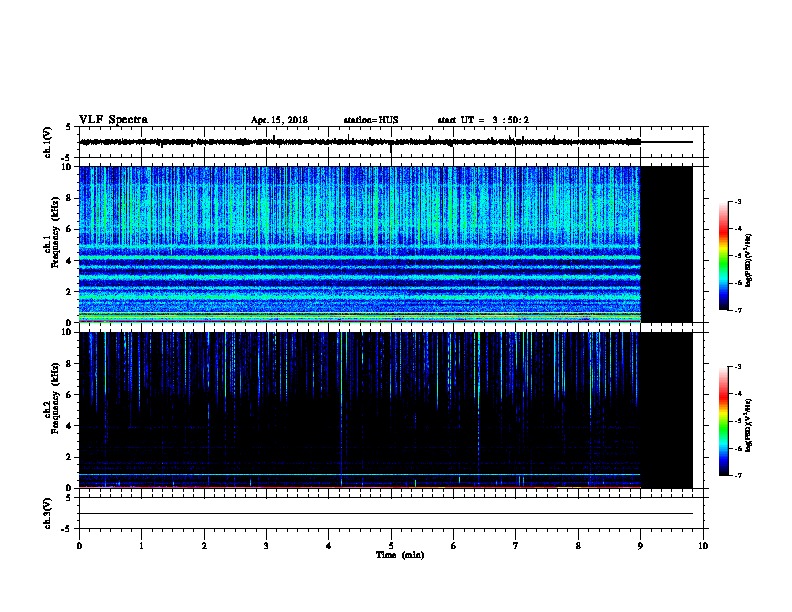
Task: Click the ch.2 "Frequency (kHz)" axis label
Action: (x=56, y=398)
